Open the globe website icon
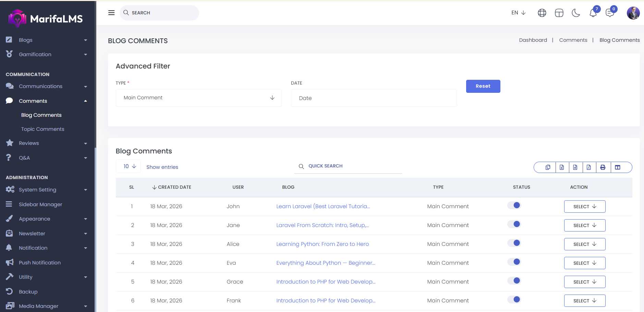 [542, 13]
